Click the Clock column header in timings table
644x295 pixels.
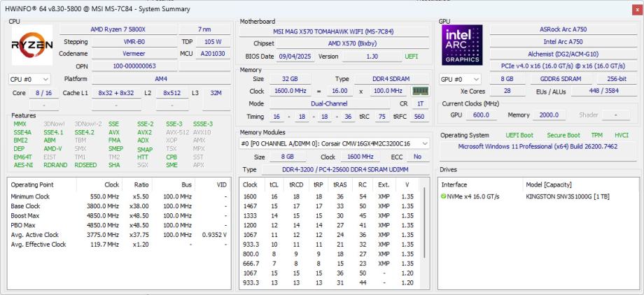[x=250, y=185]
